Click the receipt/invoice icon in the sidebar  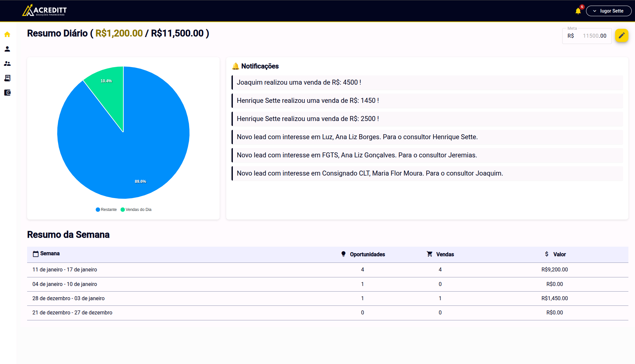point(7,78)
